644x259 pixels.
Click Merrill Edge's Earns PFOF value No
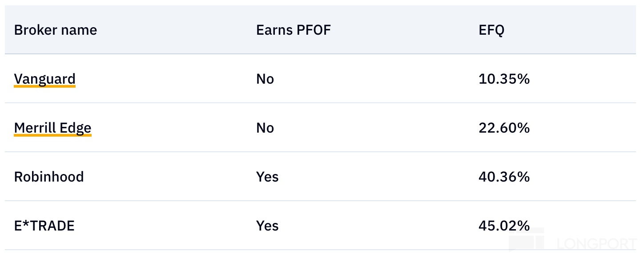265,128
